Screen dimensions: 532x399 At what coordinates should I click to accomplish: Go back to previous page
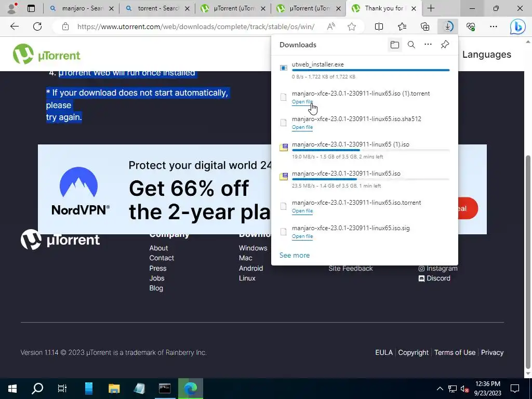pyautogui.click(x=14, y=26)
